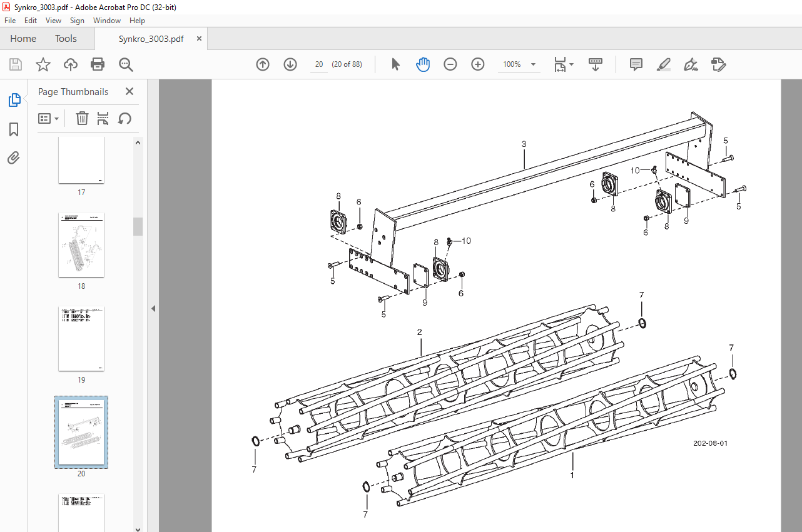This screenshot has height=532, width=802.
Task: Click the Save file icon
Action: click(16, 64)
